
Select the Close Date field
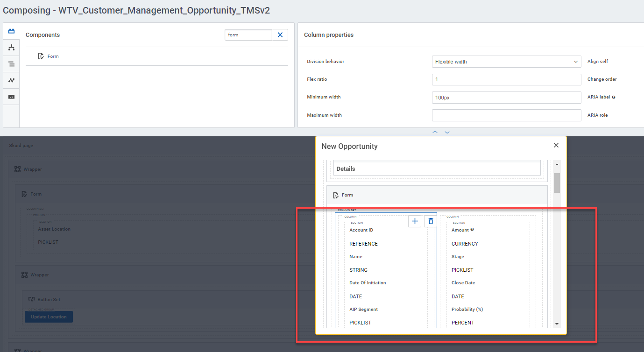tap(463, 283)
